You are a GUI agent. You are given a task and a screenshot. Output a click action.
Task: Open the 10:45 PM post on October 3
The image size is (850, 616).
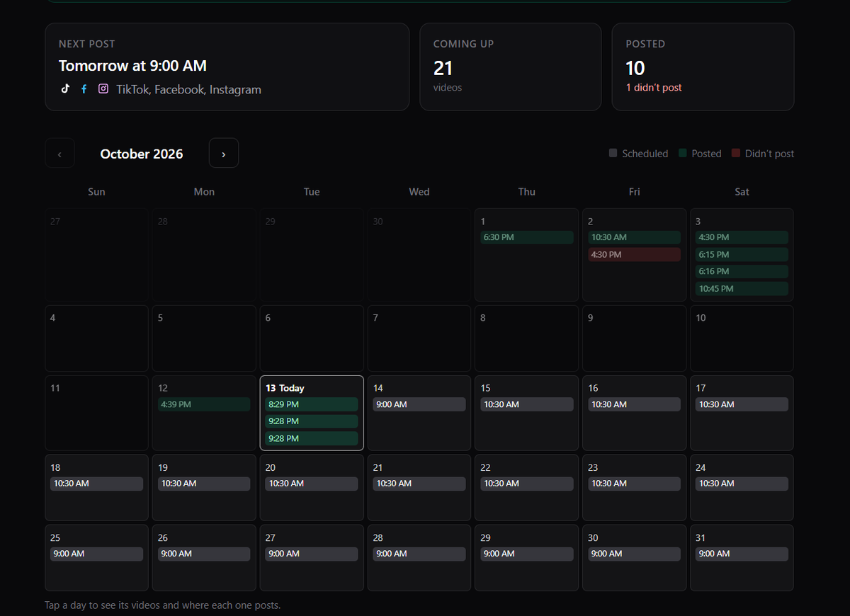point(742,288)
